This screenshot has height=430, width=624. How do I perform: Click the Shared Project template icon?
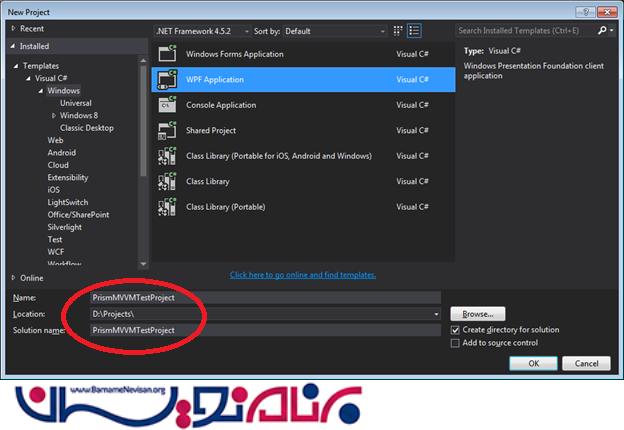(x=167, y=130)
